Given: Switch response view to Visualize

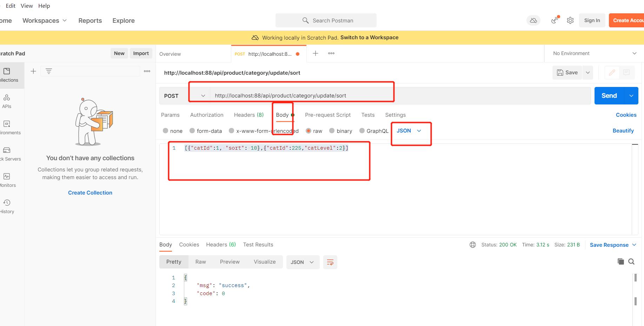Looking at the screenshot, I should coord(265,262).
